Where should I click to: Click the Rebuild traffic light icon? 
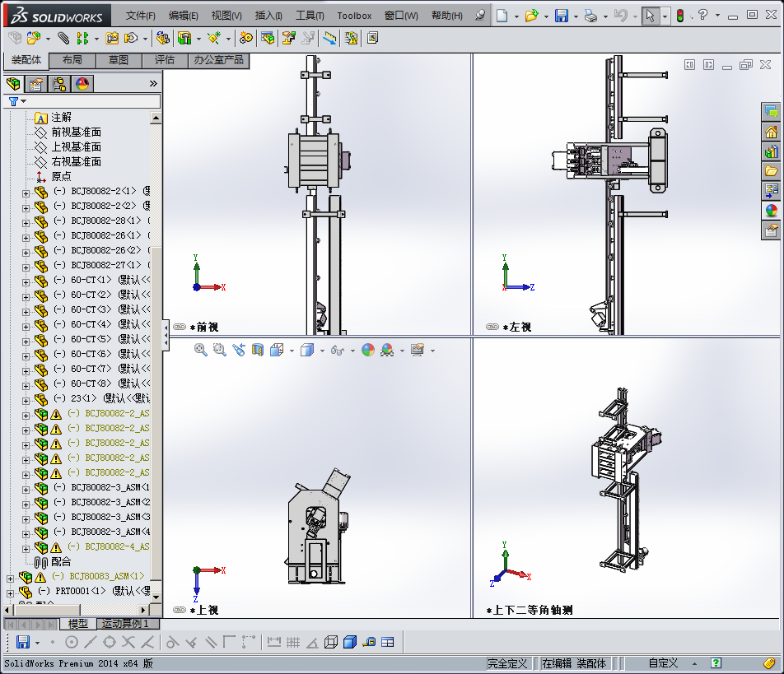pos(680,16)
